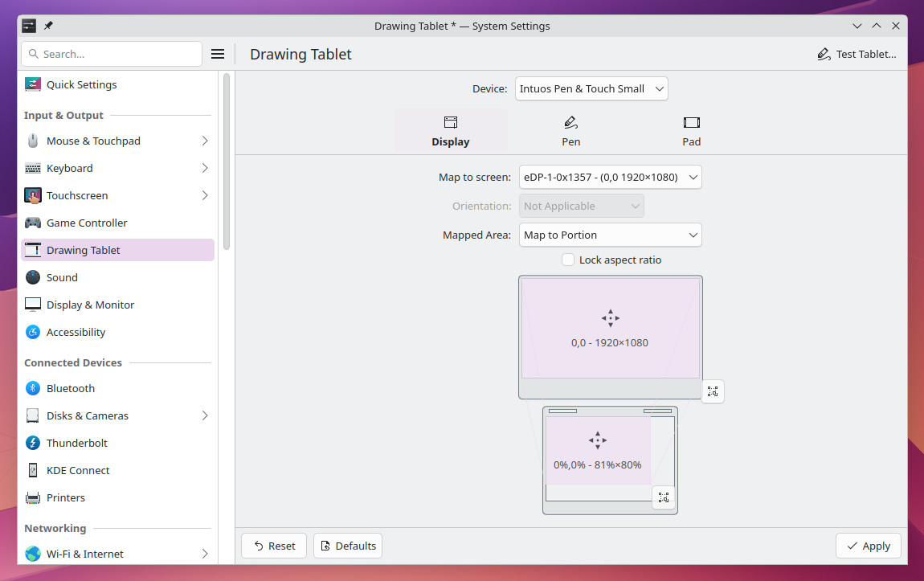Open Sound settings page

coord(117,277)
